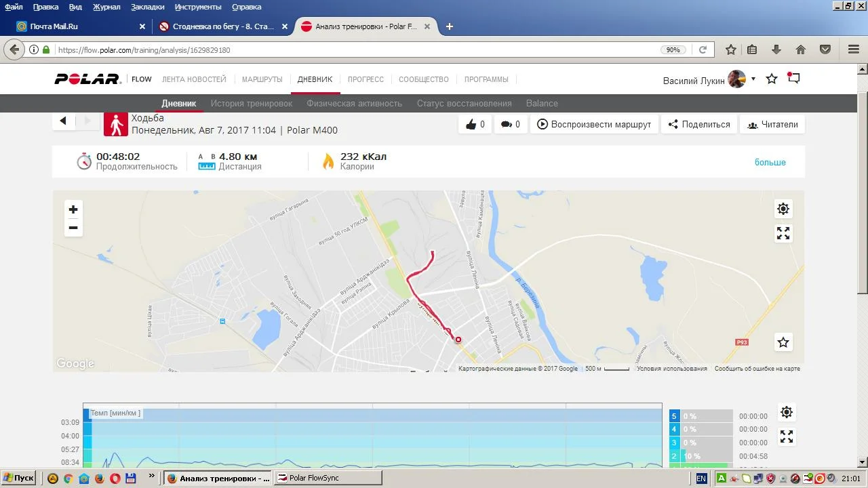Viewport: 868px width, 488px height.
Task: Reload the current page
Action: click(703, 49)
